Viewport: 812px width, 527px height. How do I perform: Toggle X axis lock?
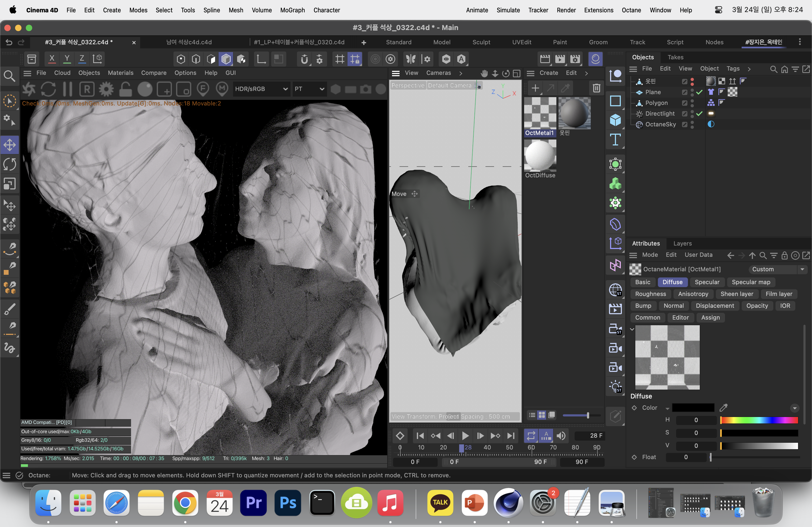pyautogui.click(x=52, y=59)
